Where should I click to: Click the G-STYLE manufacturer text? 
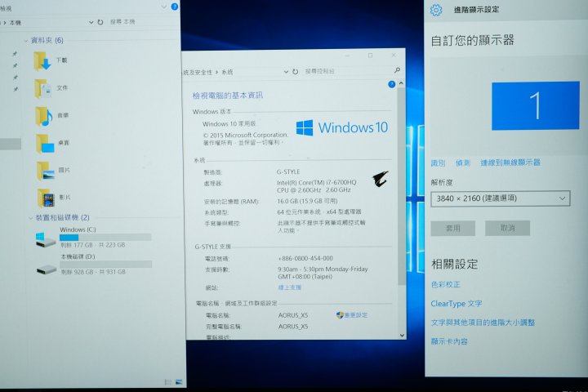pos(288,171)
